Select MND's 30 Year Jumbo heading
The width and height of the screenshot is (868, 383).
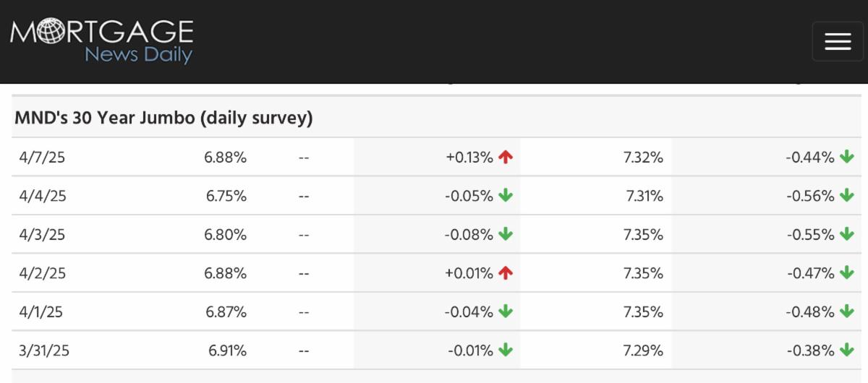click(x=163, y=119)
